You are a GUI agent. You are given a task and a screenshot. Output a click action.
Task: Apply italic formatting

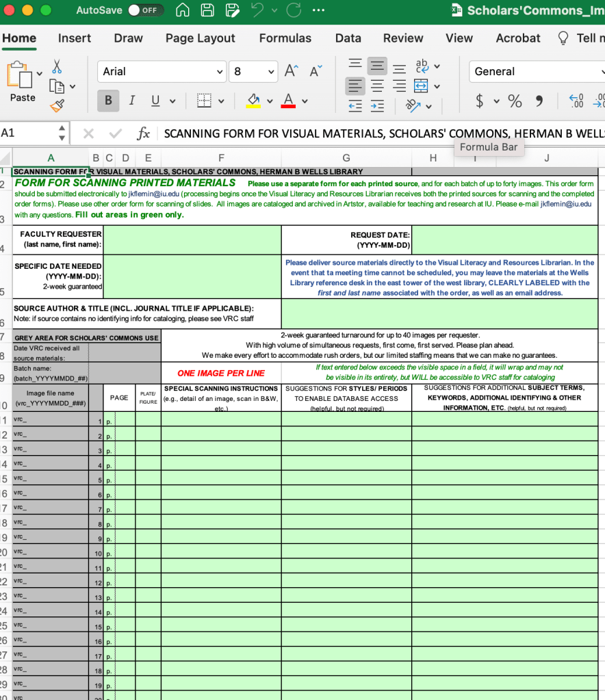point(131,101)
